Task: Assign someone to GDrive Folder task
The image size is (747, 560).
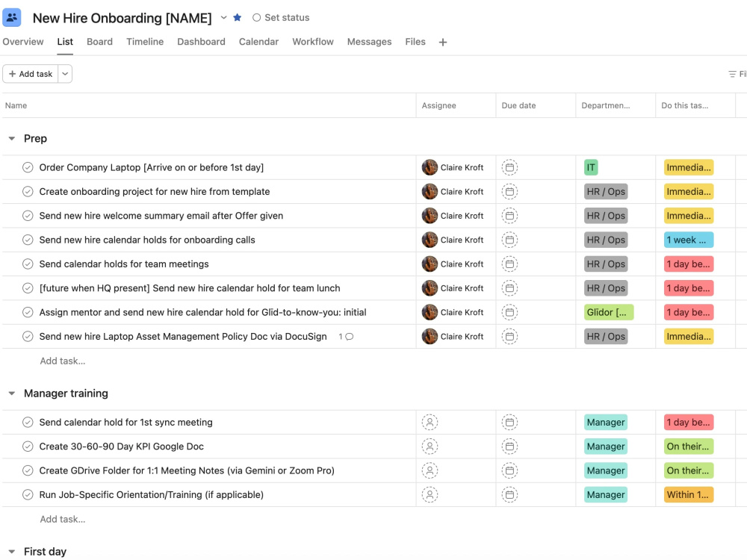Action: (430, 470)
